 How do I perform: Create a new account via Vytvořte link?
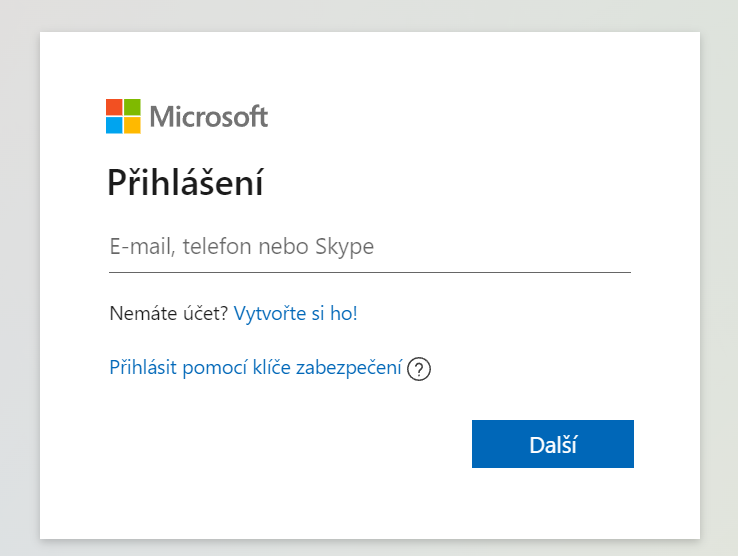pyautogui.click(x=296, y=313)
